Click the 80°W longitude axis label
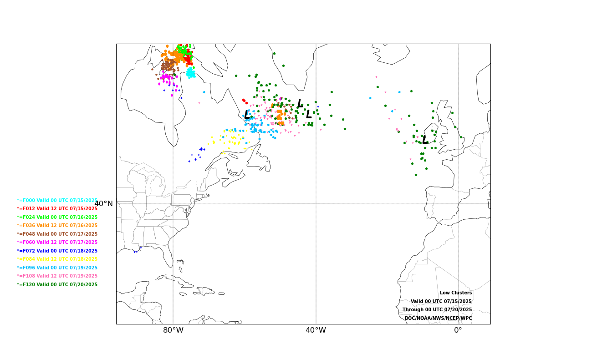 pyautogui.click(x=173, y=330)
